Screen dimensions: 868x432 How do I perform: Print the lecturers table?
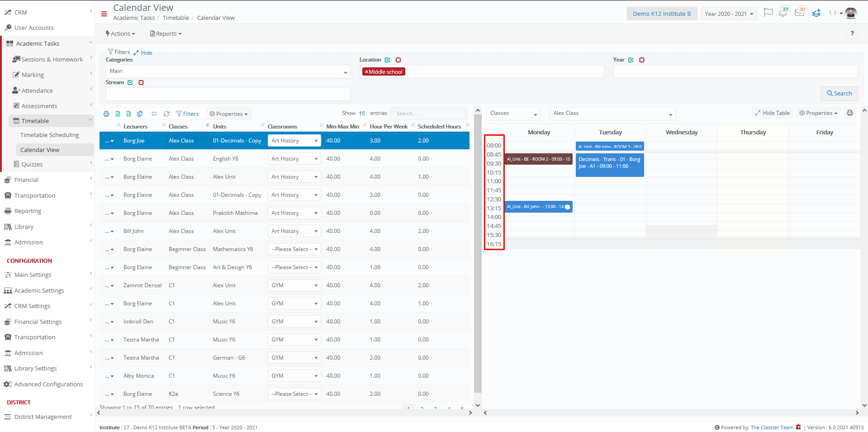pos(106,114)
